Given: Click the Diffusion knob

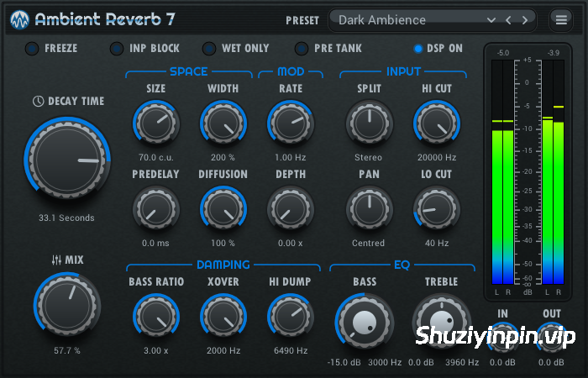Looking at the screenshot, I should 223,209.
